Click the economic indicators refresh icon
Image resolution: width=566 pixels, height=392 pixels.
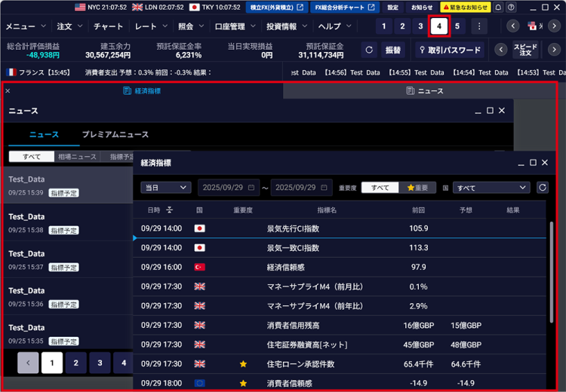542,188
